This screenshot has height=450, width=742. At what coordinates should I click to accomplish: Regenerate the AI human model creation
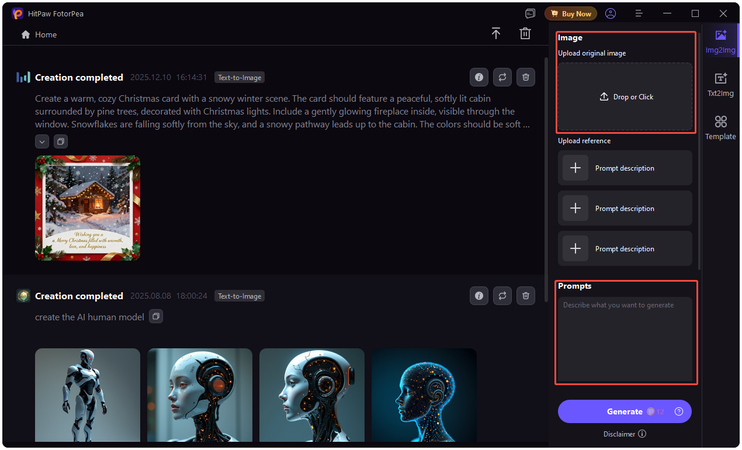pyautogui.click(x=502, y=296)
